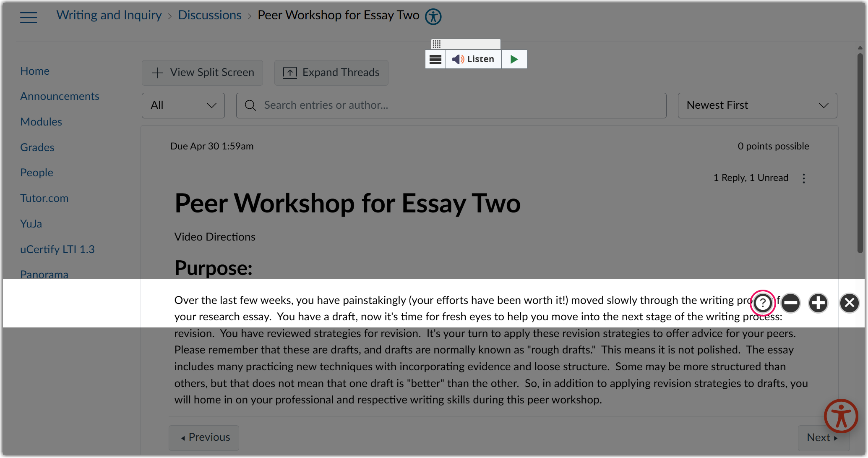
Task: Click the accessibility icon beside page title
Action: tap(433, 17)
